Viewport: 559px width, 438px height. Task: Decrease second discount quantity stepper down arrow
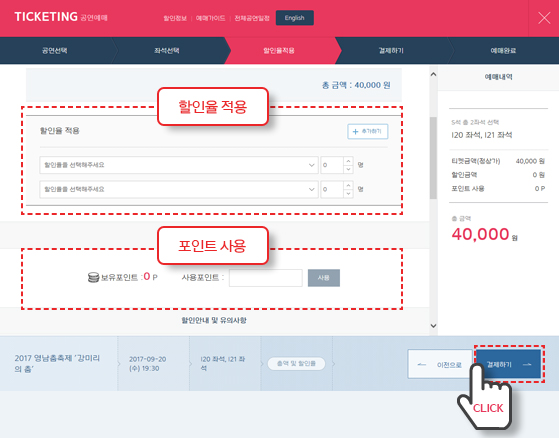(x=348, y=194)
